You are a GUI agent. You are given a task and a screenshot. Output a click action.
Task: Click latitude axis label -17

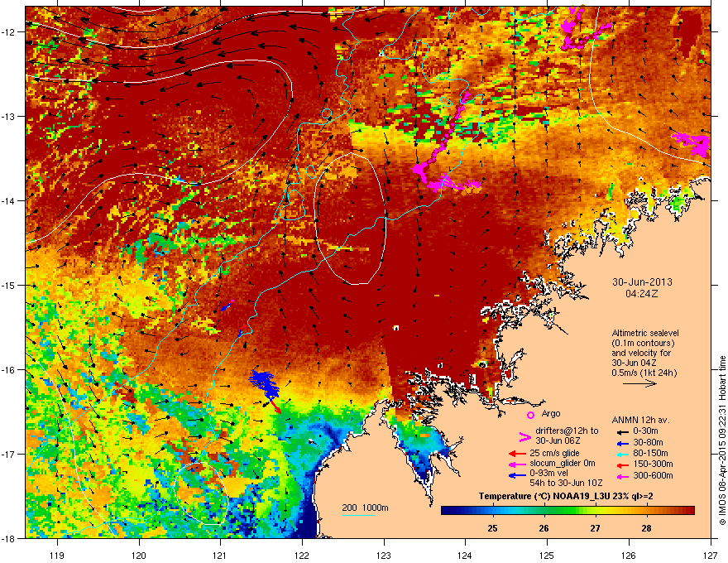point(9,454)
